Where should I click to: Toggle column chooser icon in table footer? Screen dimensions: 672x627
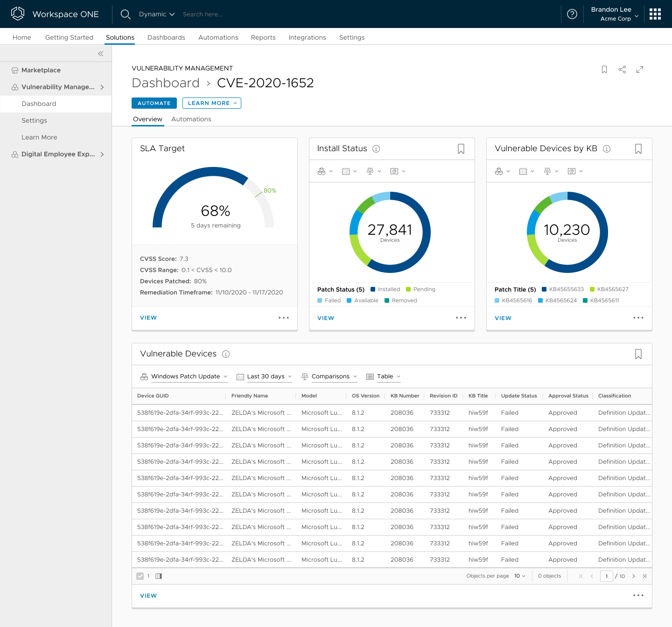(x=159, y=576)
